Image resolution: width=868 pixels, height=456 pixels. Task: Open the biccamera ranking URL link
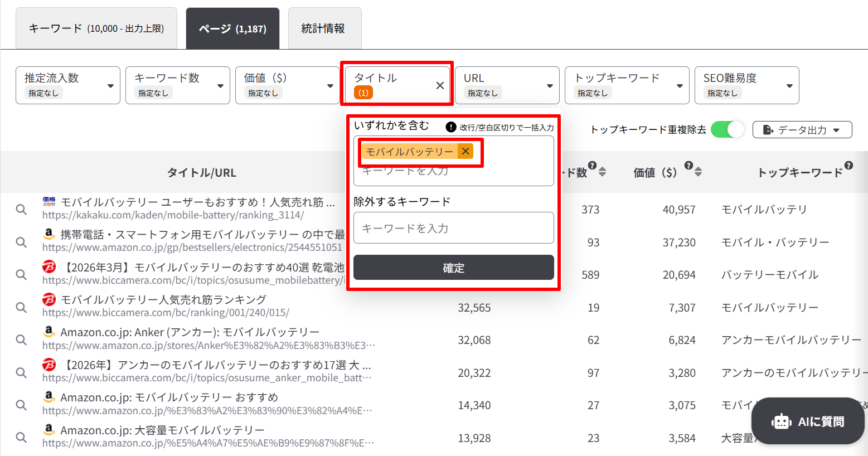pyautogui.click(x=166, y=313)
